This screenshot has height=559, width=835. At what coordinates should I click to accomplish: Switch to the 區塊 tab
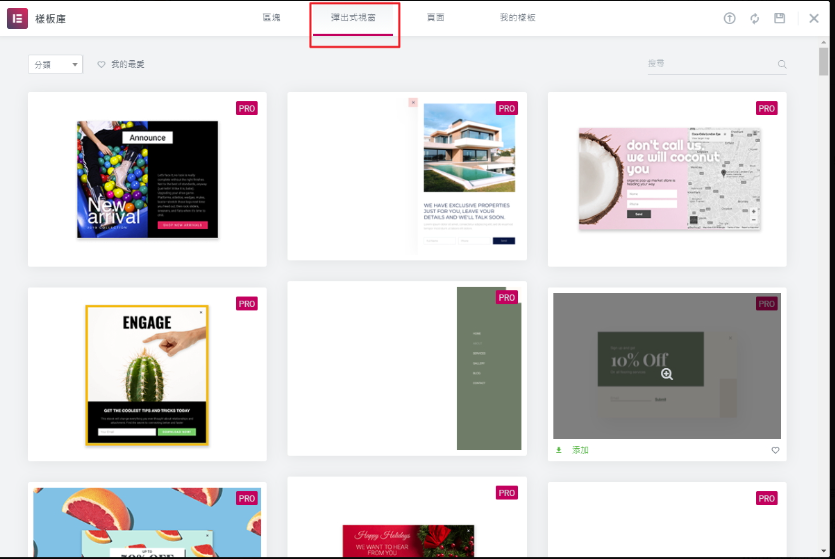[x=271, y=18]
